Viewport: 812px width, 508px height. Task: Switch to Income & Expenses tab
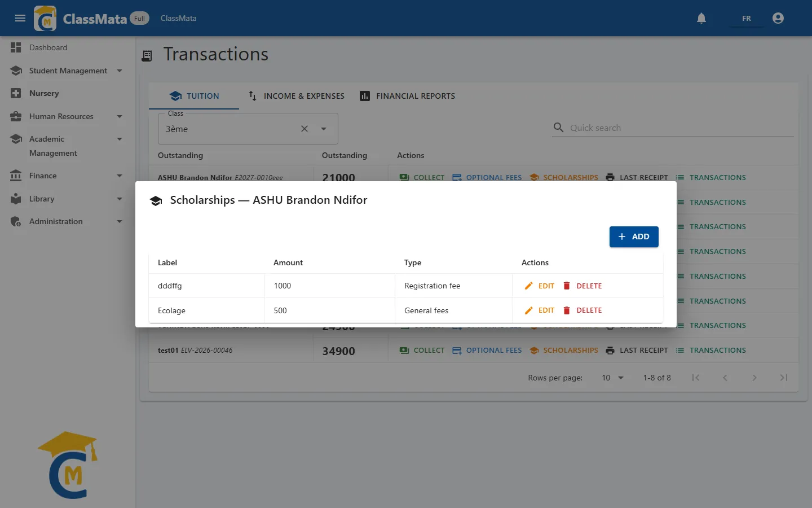(297, 96)
